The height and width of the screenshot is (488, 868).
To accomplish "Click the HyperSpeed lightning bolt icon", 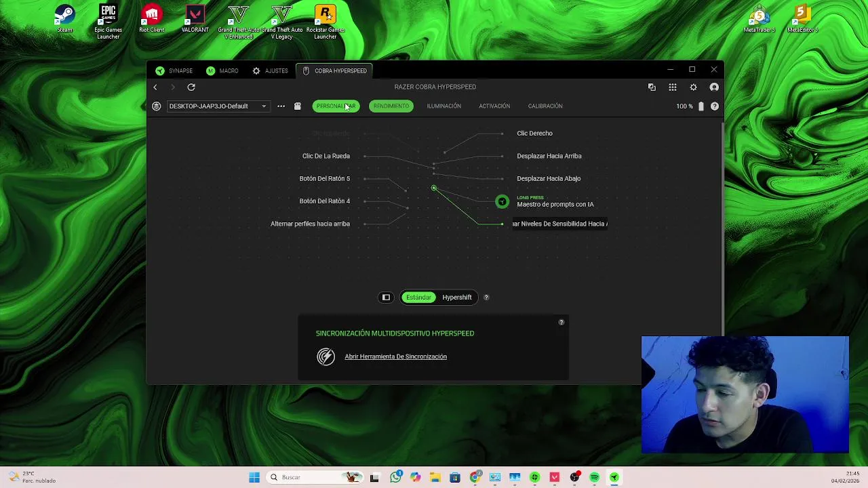I will [x=326, y=357].
